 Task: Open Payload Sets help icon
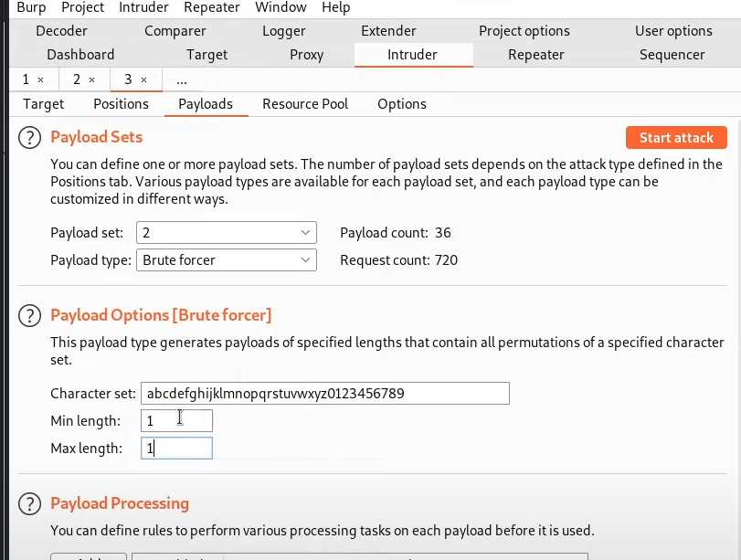(x=29, y=138)
